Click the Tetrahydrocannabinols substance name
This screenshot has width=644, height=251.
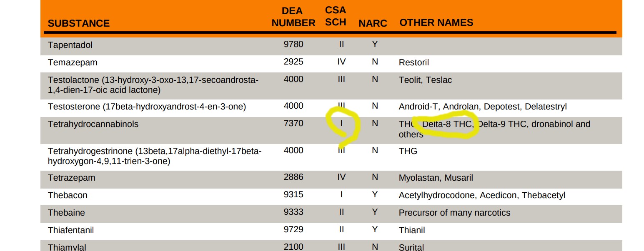point(93,124)
